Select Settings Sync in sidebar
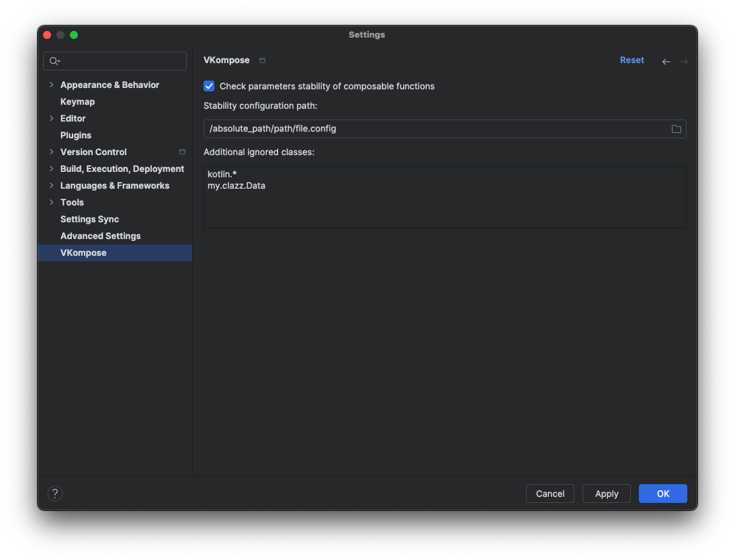 89,220
